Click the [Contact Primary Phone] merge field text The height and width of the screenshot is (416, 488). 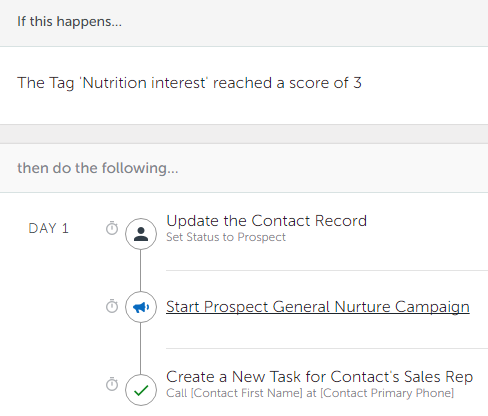click(387, 393)
